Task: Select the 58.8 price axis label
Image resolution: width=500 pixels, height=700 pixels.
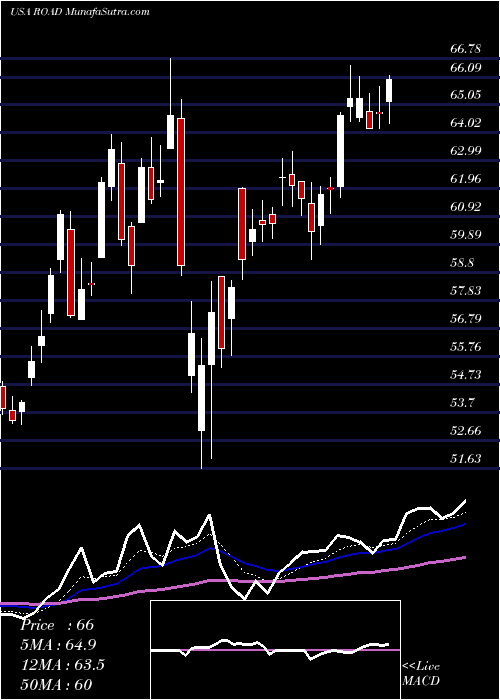Action: tap(462, 263)
